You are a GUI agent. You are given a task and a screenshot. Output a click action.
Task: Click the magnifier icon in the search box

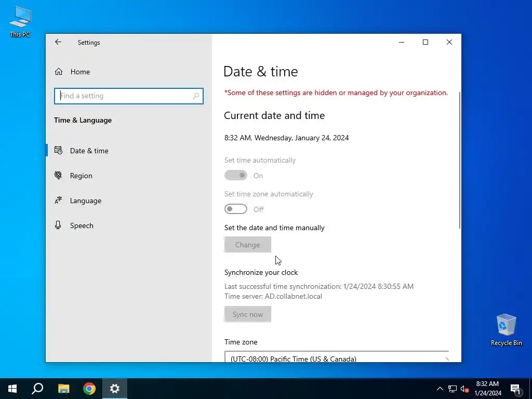click(x=196, y=96)
